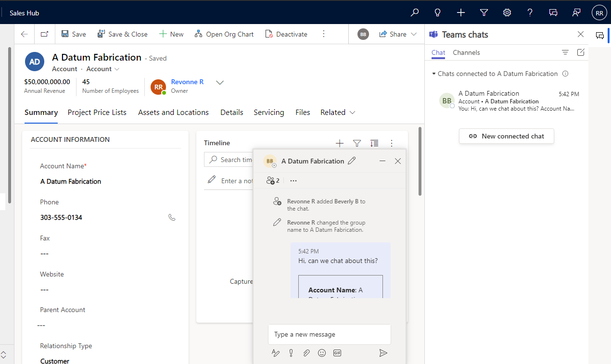
Task: Click the Phone number field
Action: pos(101,217)
